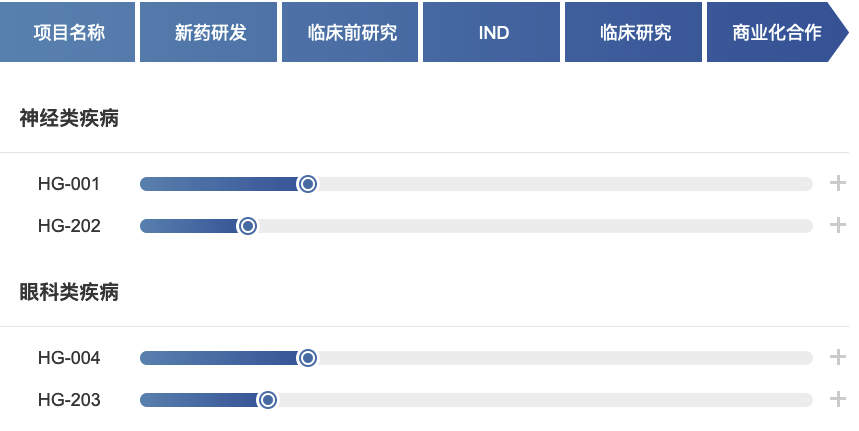Open the HG-203 project label
This screenshot has width=859, height=431.
(x=69, y=400)
